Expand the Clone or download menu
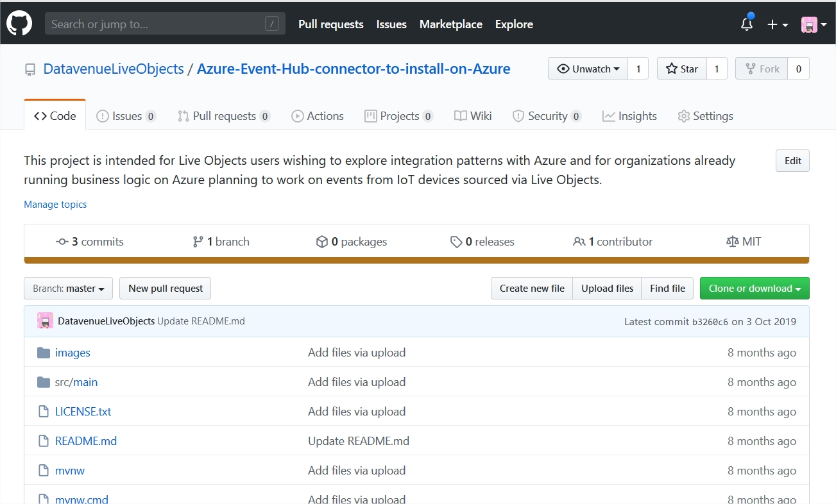 [x=755, y=288]
